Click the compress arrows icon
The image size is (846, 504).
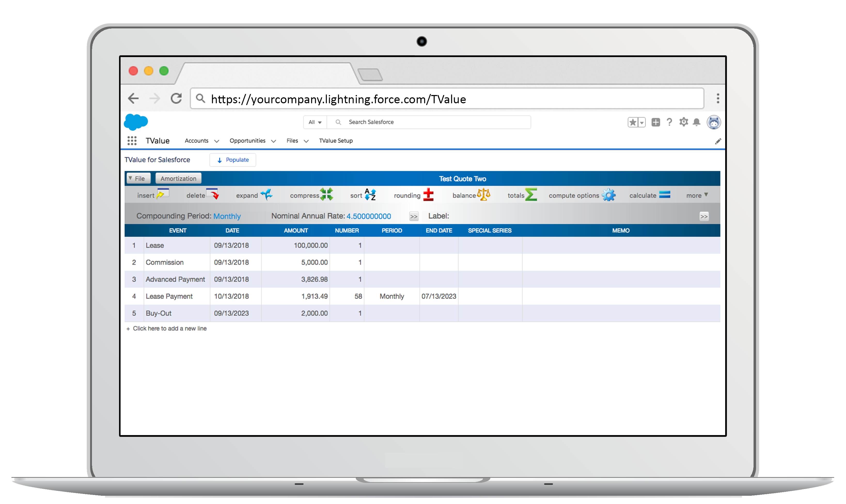[x=327, y=194]
